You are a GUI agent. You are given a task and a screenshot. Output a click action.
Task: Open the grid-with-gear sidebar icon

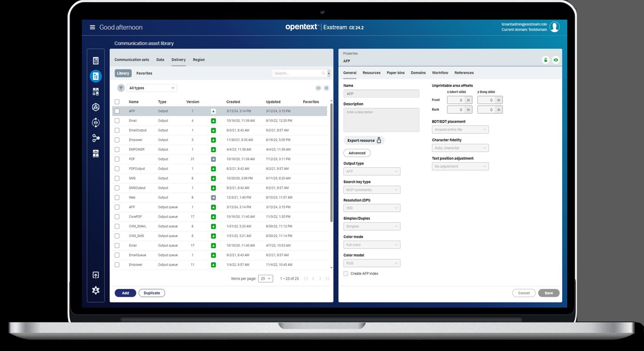[96, 92]
